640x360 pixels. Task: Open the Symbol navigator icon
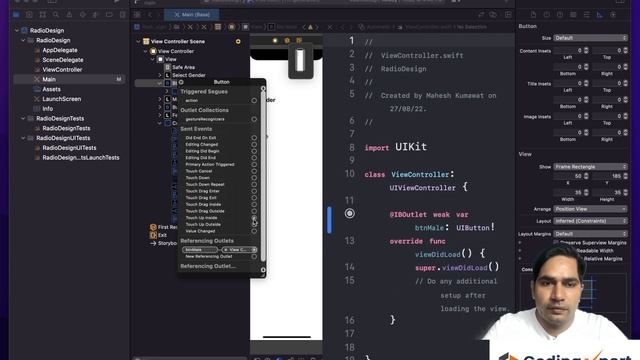[x=42, y=15]
